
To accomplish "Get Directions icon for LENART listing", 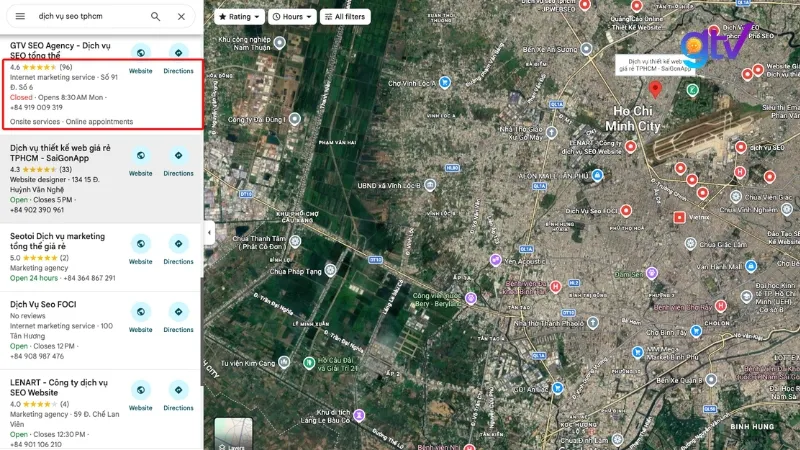I will (x=179, y=390).
